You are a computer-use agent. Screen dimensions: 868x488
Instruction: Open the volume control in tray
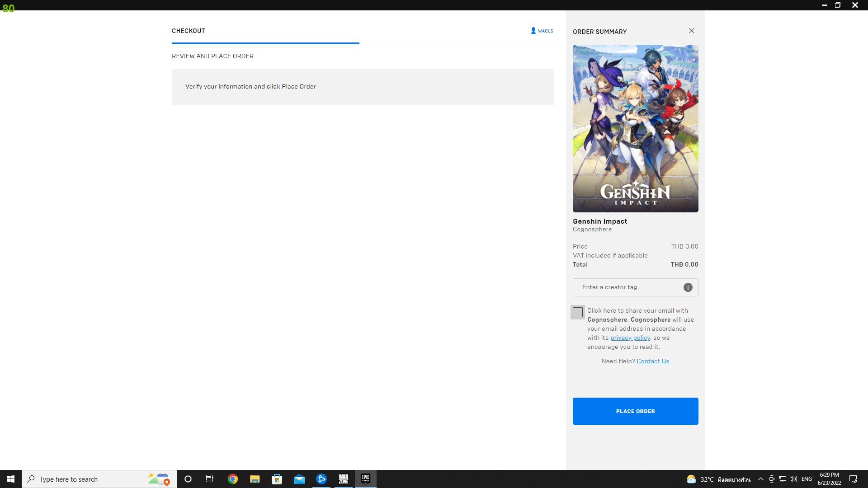[793, 479]
